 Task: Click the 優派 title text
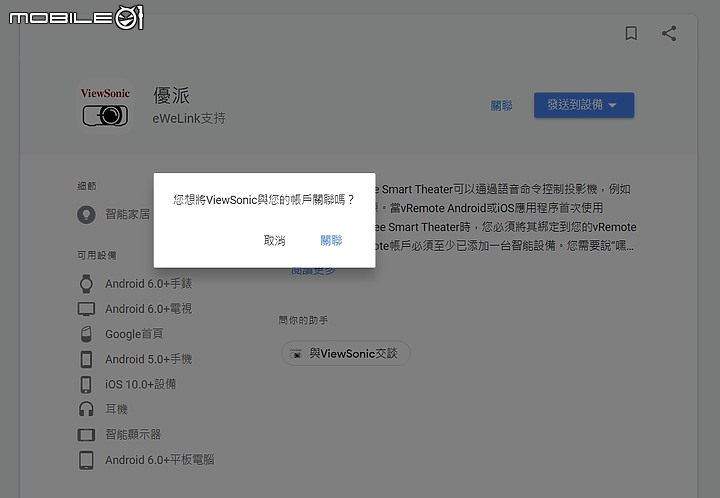[171, 95]
